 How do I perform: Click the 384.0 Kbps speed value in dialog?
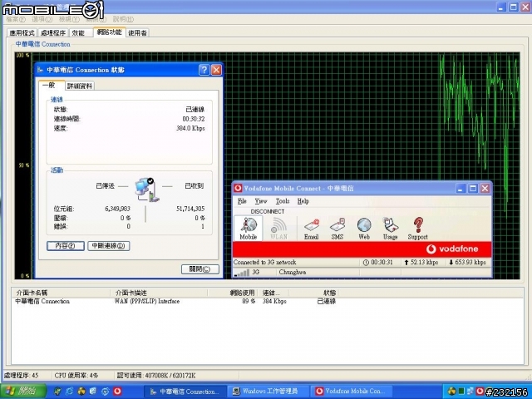[x=190, y=128]
